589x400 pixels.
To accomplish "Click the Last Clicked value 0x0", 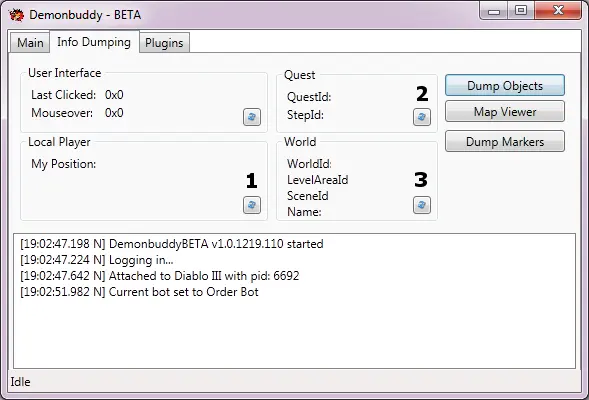I will 114,95.
